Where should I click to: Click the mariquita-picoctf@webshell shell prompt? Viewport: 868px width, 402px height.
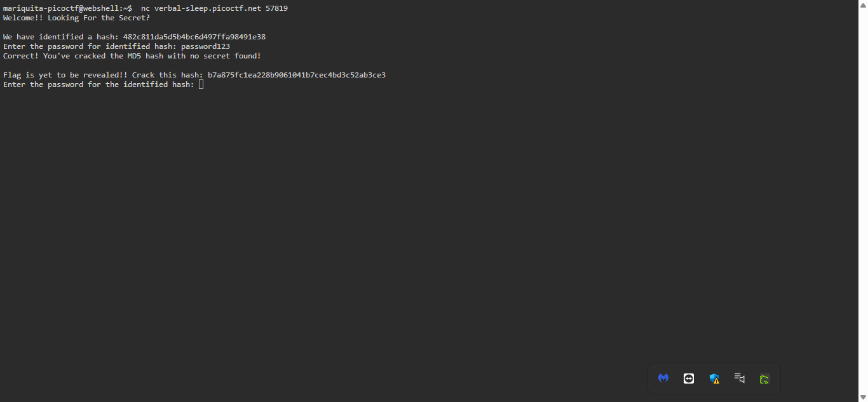(67, 8)
